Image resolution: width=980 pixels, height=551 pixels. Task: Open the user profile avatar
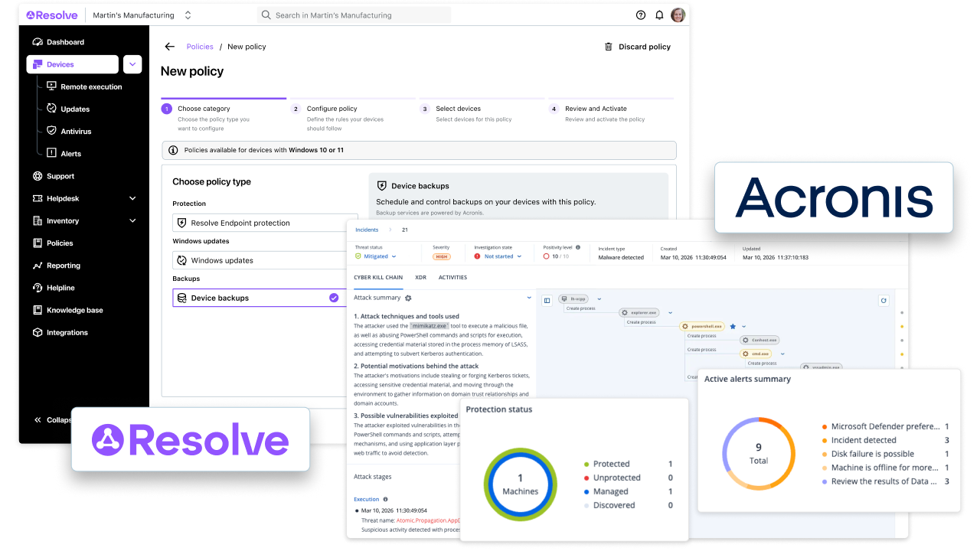point(678,15)
